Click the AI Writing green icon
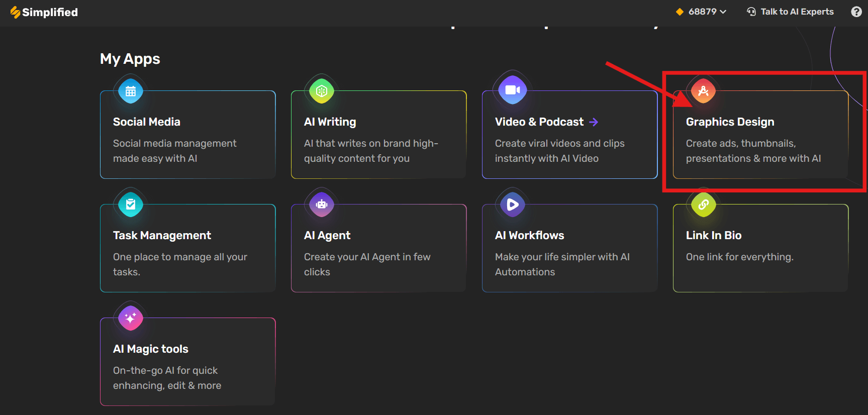The image size is (868, 415). [x=322, y=91]
